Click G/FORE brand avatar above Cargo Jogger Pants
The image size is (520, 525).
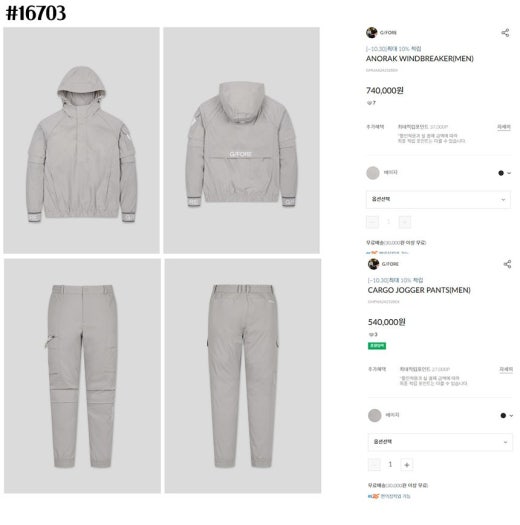point(373,264)
